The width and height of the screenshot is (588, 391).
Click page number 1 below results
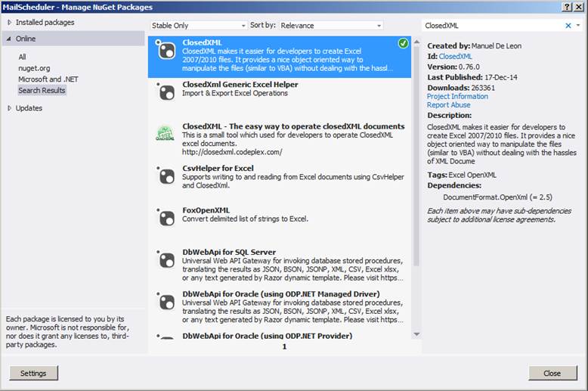coord(284,346)
